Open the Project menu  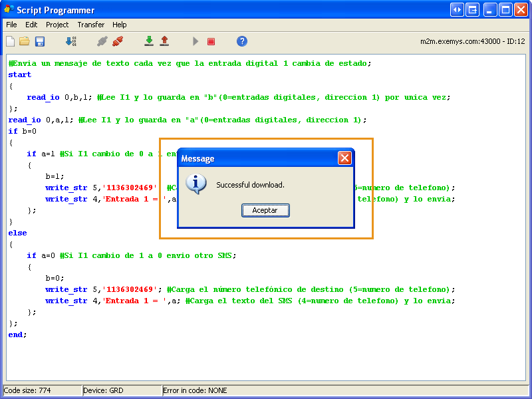pos(57,25)
